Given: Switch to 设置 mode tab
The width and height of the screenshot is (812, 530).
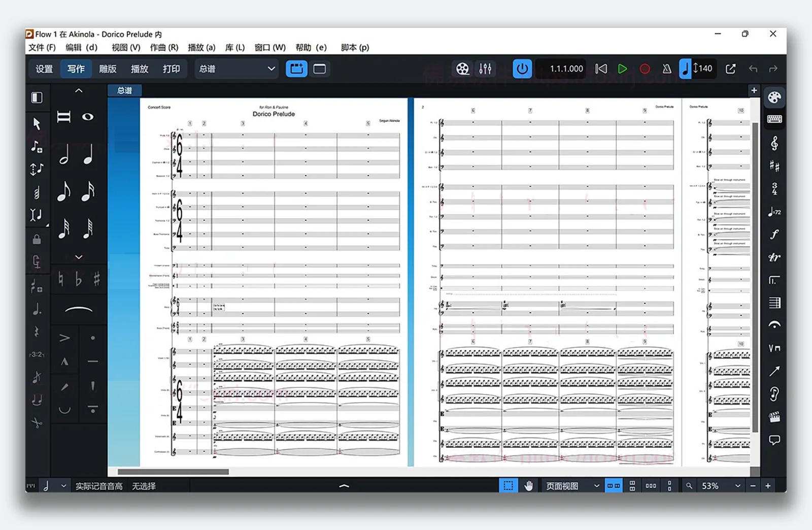Looking at the screenshot, I should click(x=44, y=69).
